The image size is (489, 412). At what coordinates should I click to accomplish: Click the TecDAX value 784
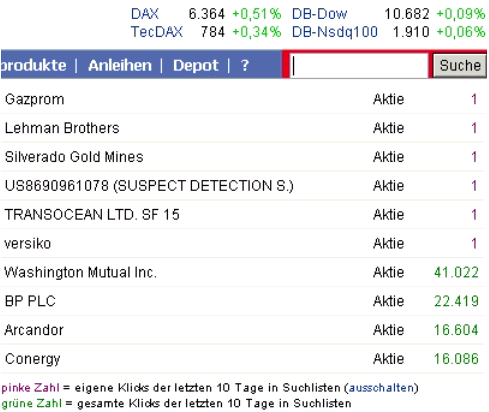(213, 32)
